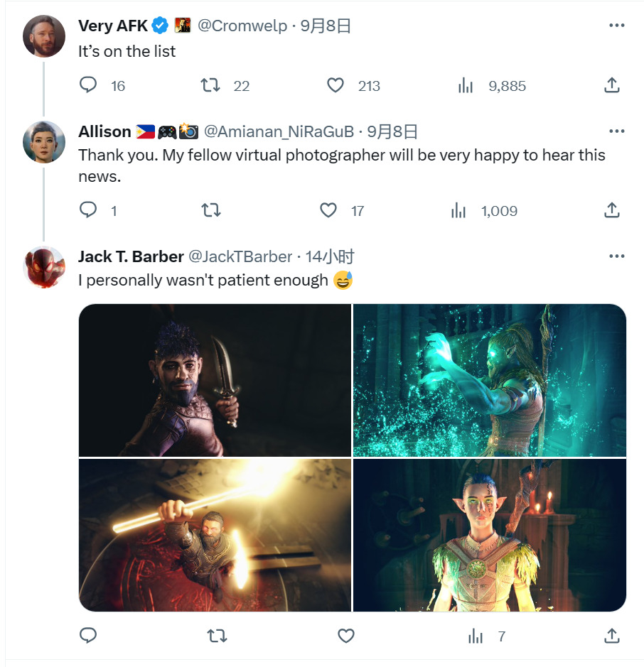Image resolution: width=644 pixels, height=667 pixels.
Task: Share Allison's tweet
Action: [x=611, y=210]
